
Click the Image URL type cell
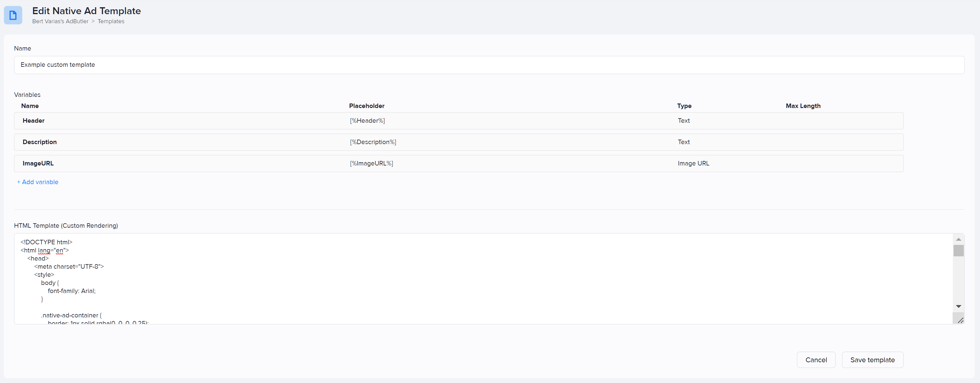[693, 163]
